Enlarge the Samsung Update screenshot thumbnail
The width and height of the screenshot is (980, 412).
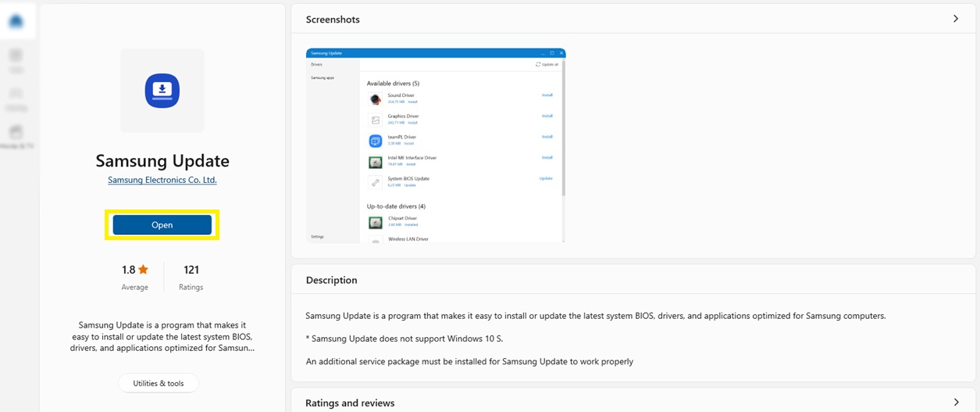coord(436,145)
